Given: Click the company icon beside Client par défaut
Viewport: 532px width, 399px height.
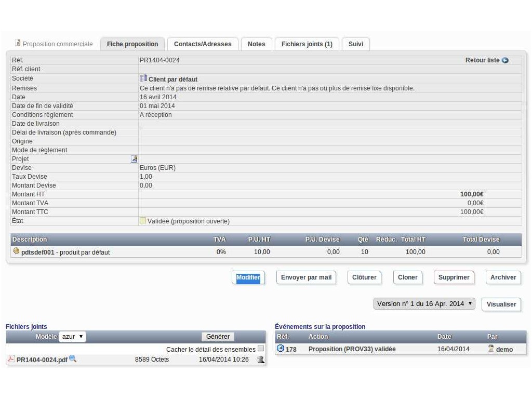Looking at the screenshot, I should (143, 78).
